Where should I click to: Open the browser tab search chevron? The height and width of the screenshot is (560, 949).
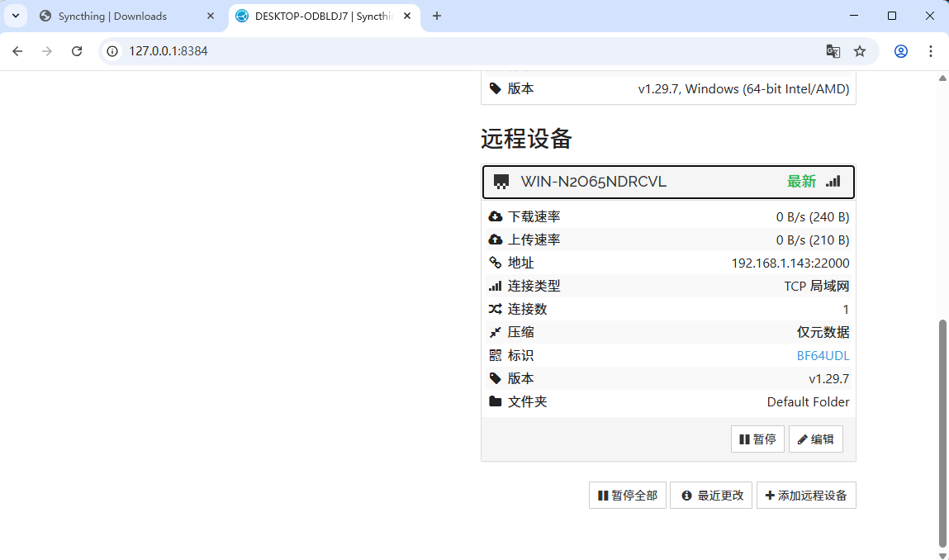click(15, 16)
